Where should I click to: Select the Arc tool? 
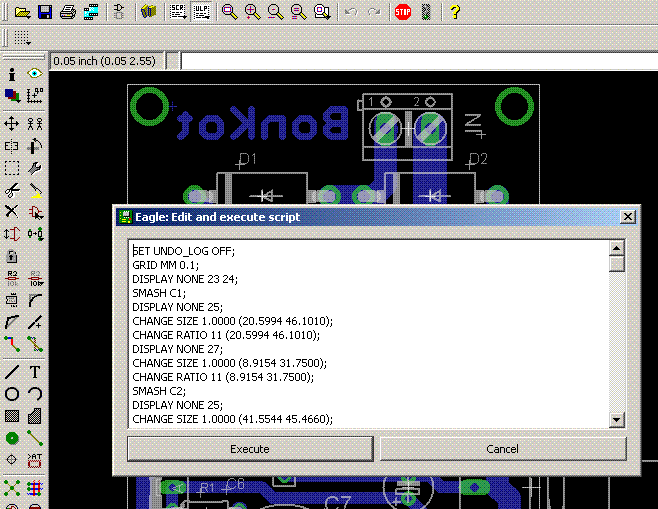(x=35, y=394)
